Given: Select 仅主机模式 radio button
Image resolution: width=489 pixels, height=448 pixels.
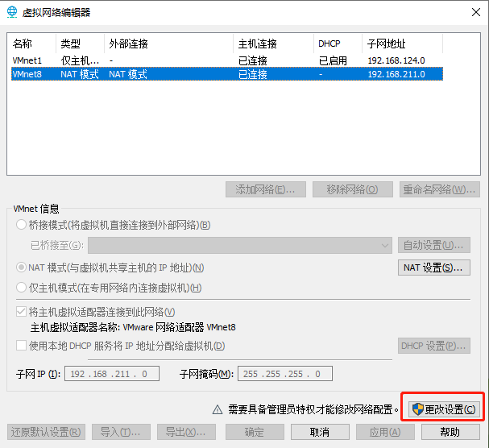Looking at the screenshot, I should [x=21, y=288].
